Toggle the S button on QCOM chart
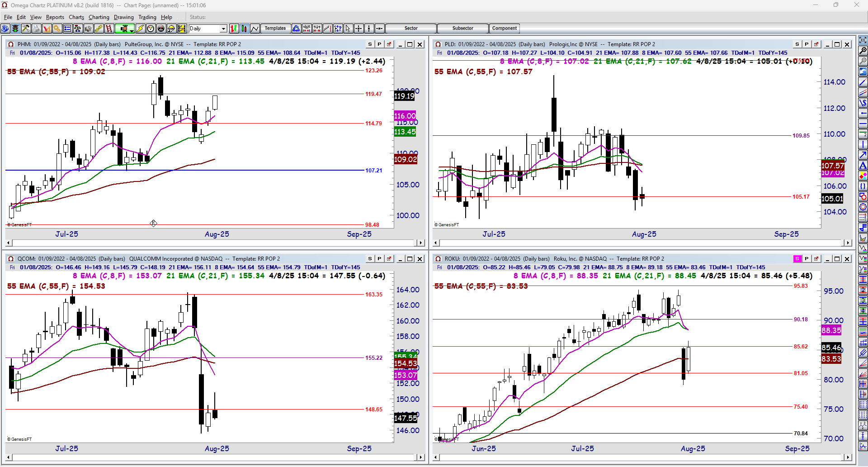Screen dimensions: 868x467 pos(370,259)
